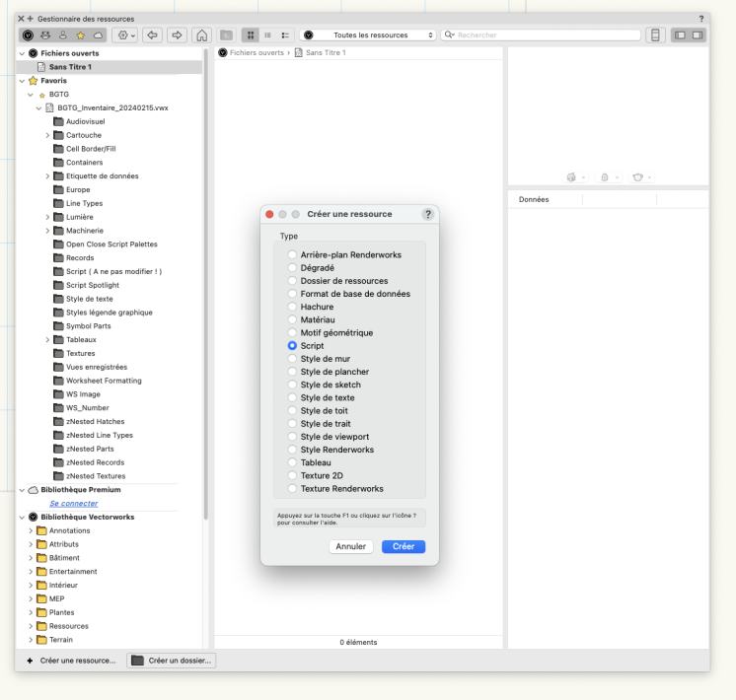The image size is (736, 700).
Task: Click the Créer un dossier button
Action: coord(172,661)
